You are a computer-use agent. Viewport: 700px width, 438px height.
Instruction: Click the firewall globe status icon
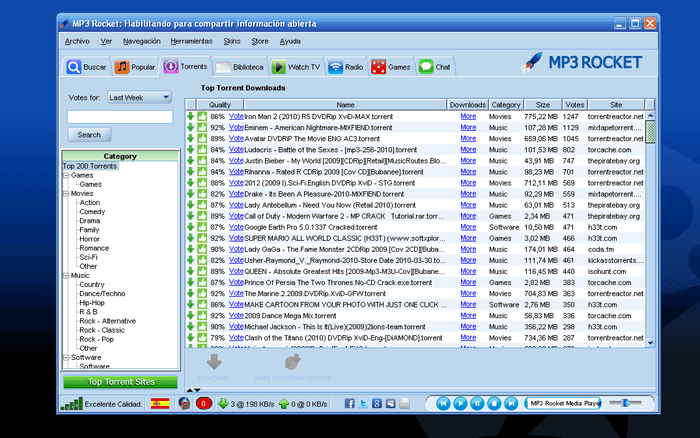[184, 404]
